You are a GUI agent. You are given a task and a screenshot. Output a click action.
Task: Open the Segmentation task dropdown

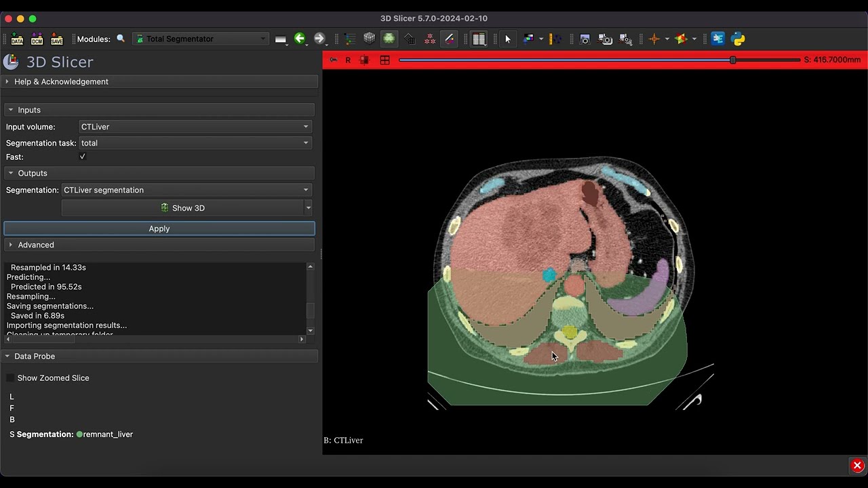(x=195, y=143)
